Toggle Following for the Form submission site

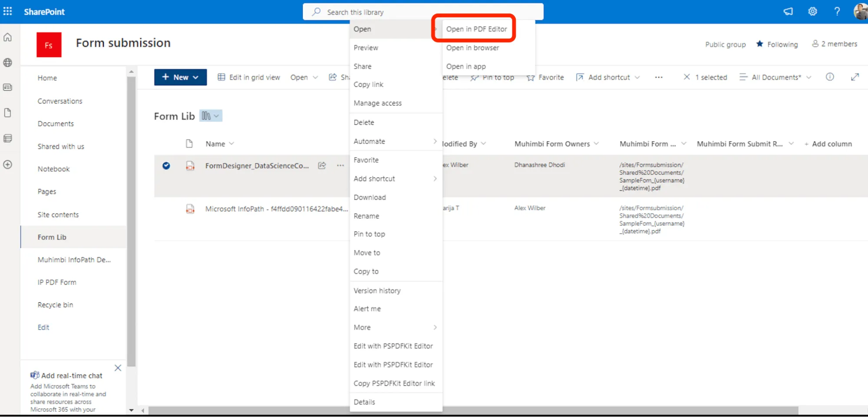tap(777, 44)
